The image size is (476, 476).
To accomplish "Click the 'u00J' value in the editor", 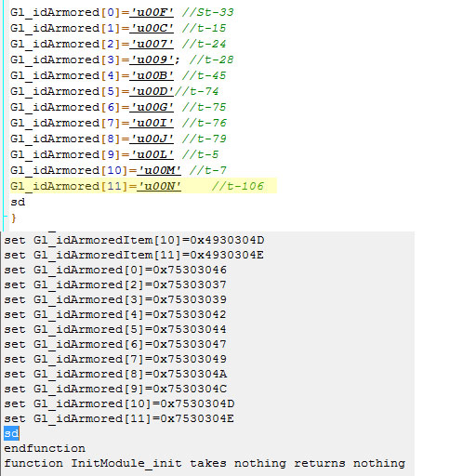I will click(x=152, y=139).
